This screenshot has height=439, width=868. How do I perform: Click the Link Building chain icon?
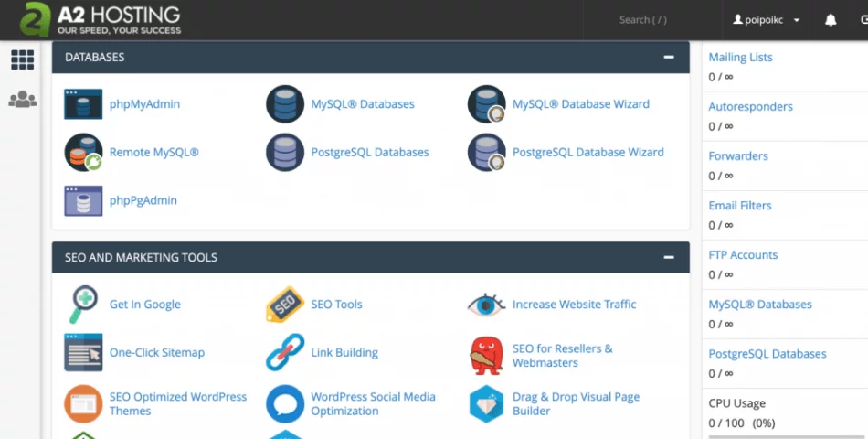coord(285,352)
